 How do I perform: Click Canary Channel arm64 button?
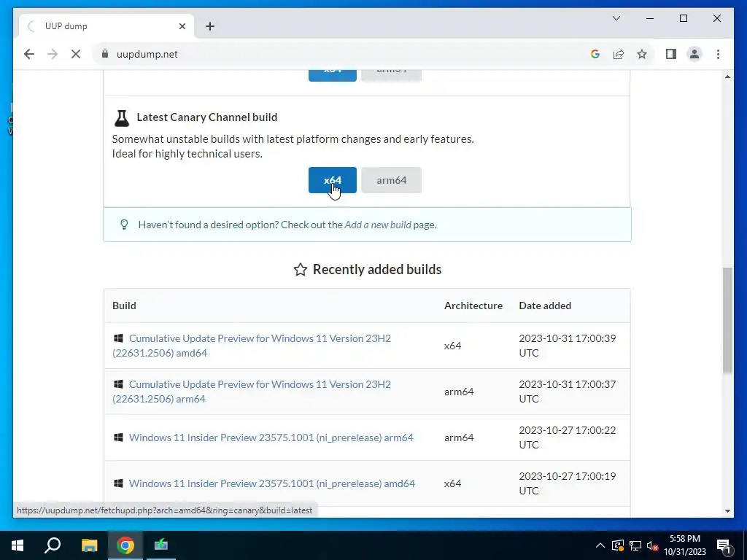point(391,180)
